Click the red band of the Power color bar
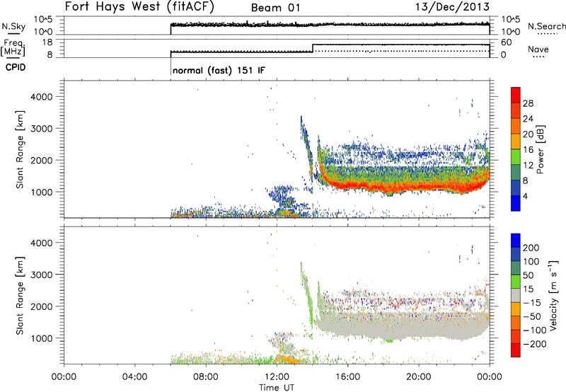This screenshot has height=392, width=566. click(x=516, y=96)
